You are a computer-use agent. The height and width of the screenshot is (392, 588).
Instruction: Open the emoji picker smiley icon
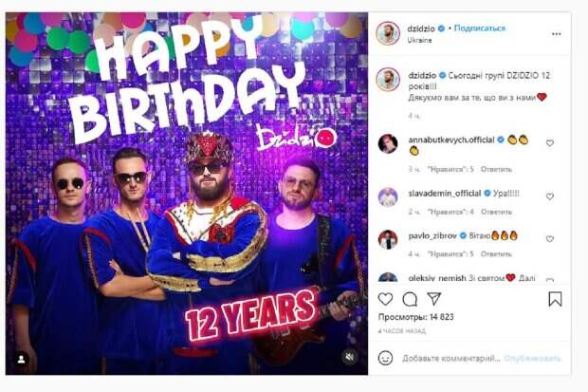coord(386,358)
